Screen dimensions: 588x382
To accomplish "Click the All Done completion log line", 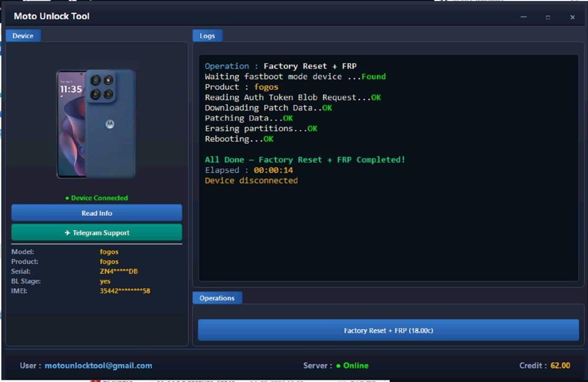I will (x=305, y=160).
